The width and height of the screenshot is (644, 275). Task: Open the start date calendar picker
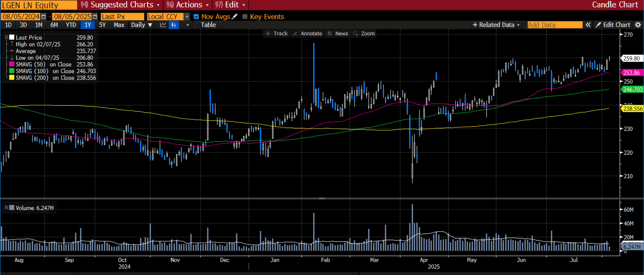pyautogui.click(x=44, y=17)
